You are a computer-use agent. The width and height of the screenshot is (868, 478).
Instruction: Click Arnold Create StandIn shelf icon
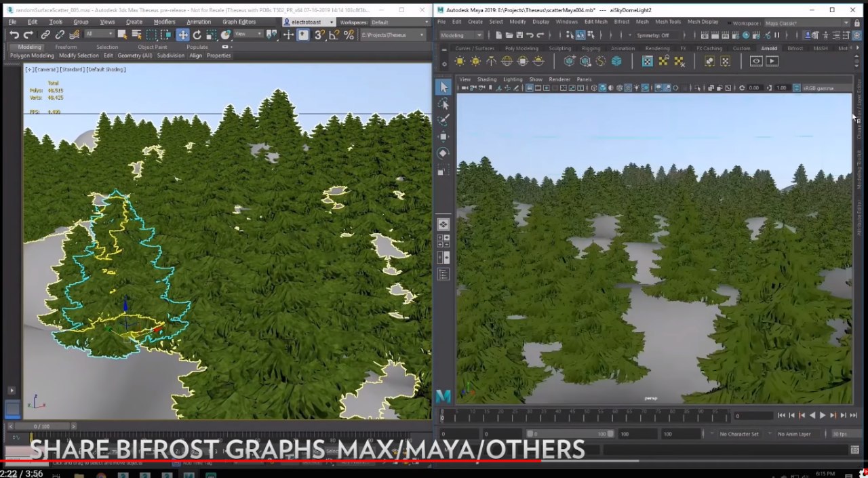pyautogui.click(x=569, y=61)
